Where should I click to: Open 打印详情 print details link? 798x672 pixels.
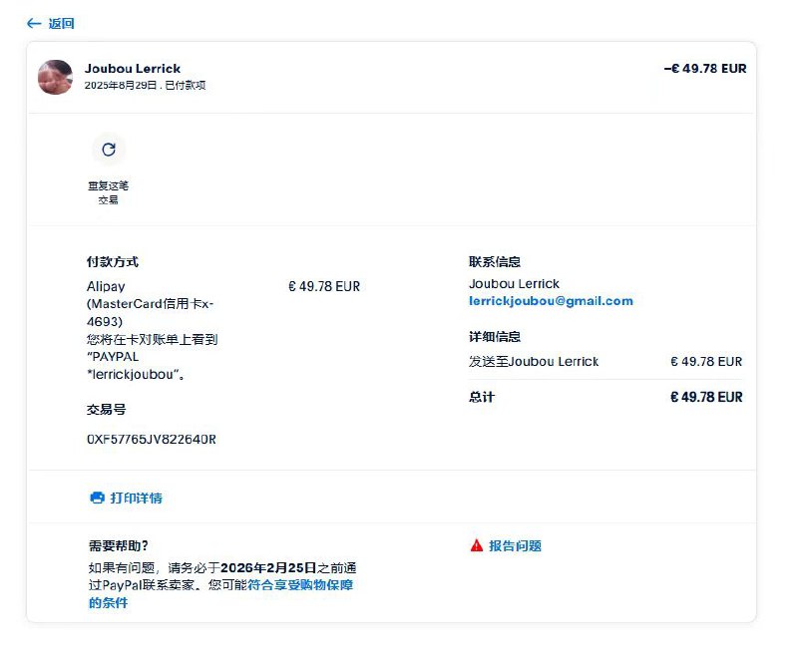click(136, 499)
